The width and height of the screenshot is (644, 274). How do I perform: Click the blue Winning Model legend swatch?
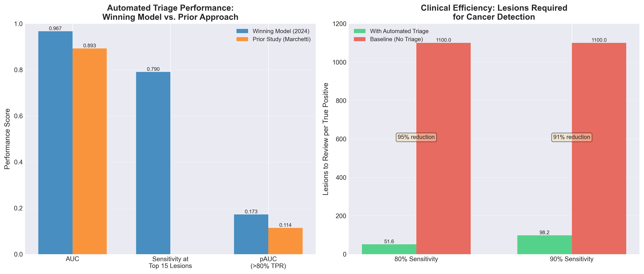pos(242,31)
